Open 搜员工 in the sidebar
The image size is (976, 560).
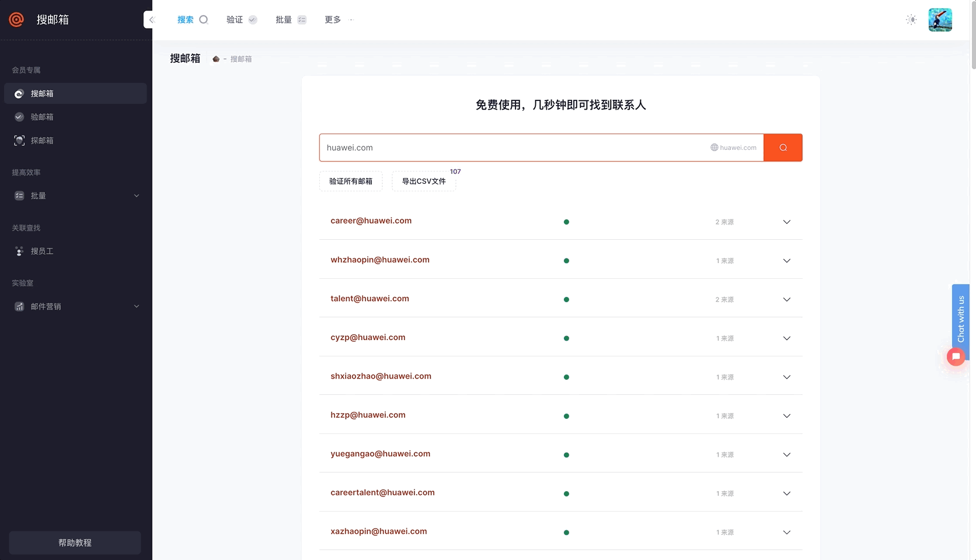coord(75,251)
